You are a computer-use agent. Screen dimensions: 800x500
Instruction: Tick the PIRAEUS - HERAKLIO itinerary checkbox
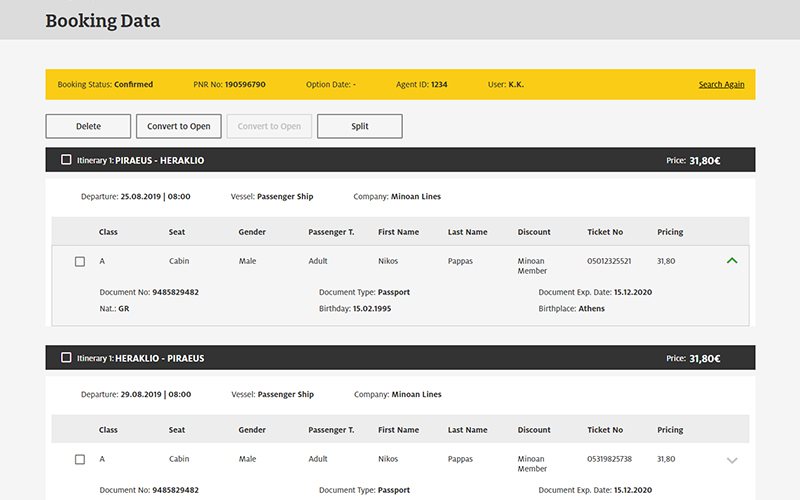coord(66,160)
